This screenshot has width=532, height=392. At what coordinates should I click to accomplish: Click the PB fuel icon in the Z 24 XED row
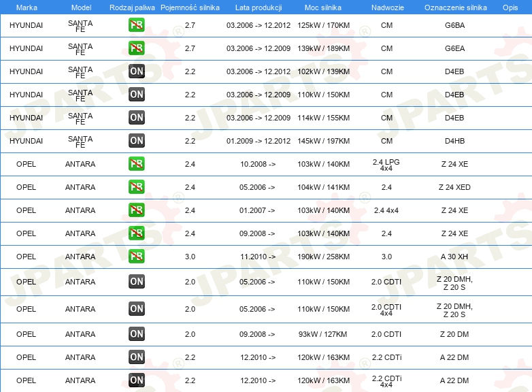(x=136, y=187)
